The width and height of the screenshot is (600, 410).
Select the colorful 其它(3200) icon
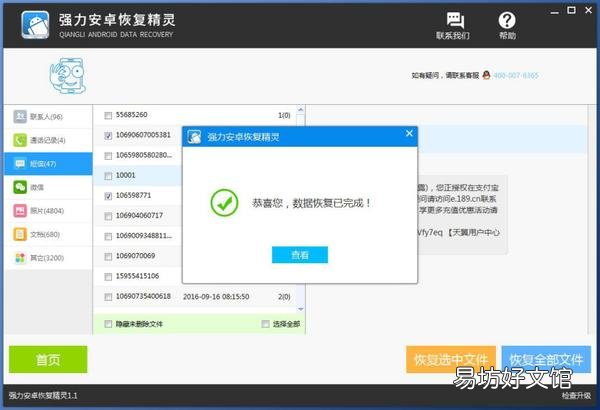(20, 258)
